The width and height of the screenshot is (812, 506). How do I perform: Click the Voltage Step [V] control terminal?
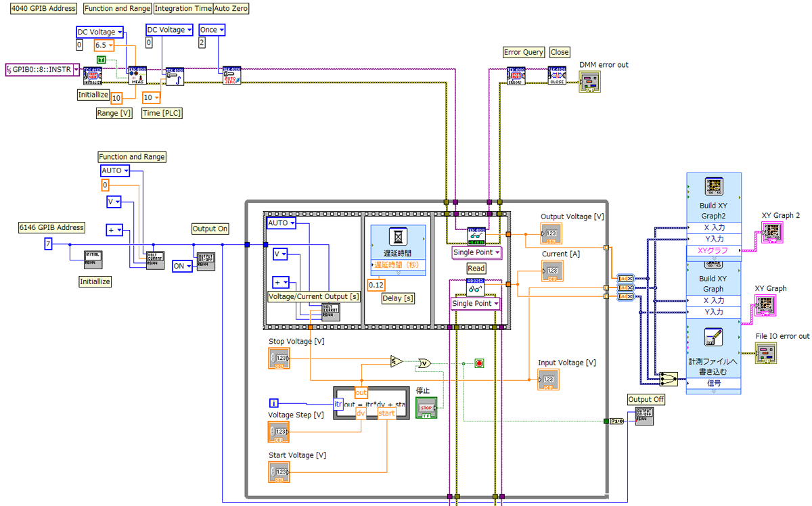point(279,432)
